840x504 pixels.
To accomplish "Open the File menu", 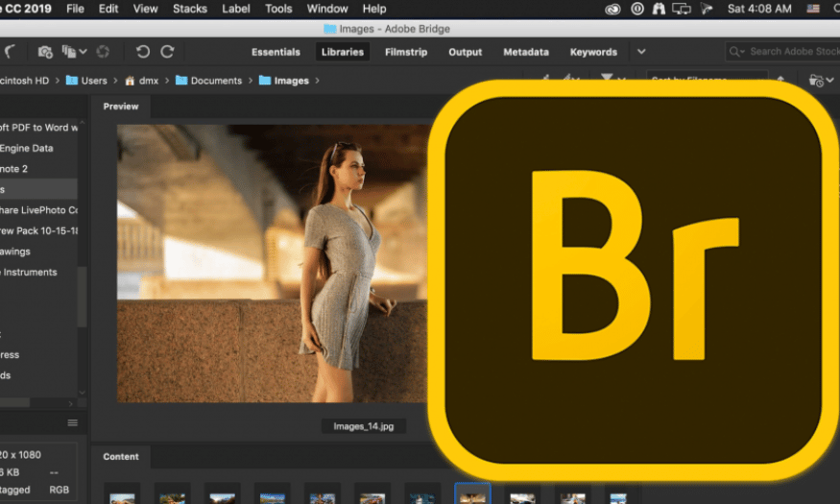I will click(x=75, y=9).
